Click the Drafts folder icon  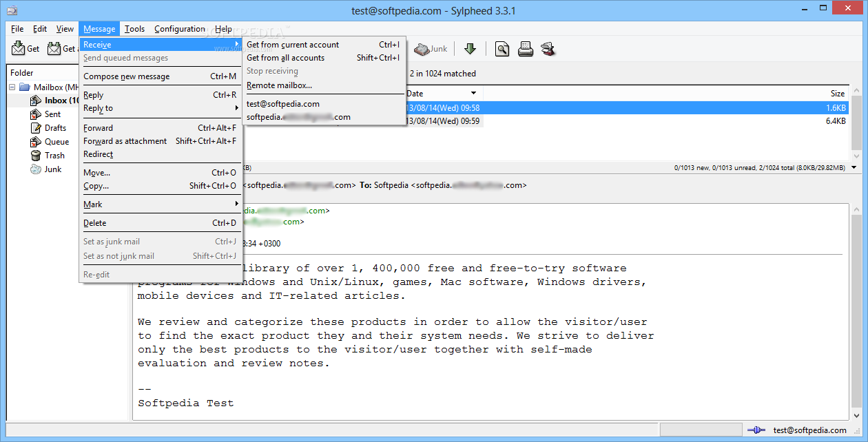tap(36, 128)
